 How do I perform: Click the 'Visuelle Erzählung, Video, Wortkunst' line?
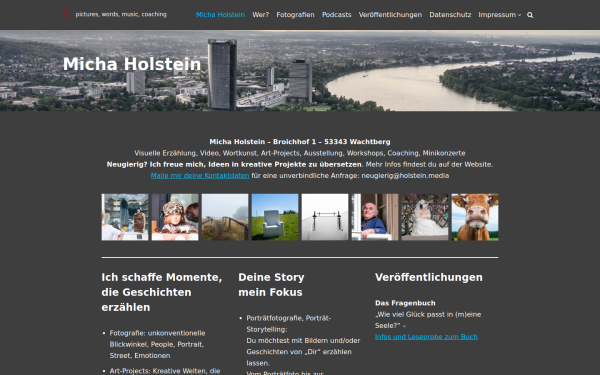[x=300, y=153]
